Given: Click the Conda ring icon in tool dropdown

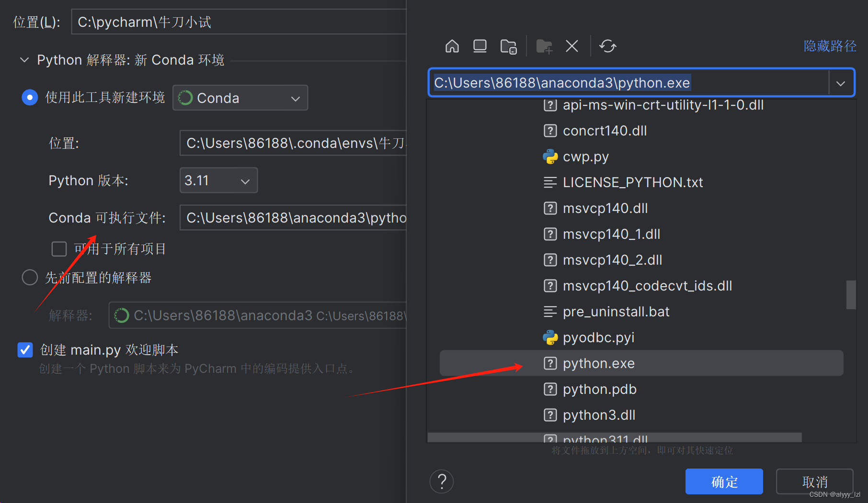Looking at the screenshot, I should click(x=185, y=98).
